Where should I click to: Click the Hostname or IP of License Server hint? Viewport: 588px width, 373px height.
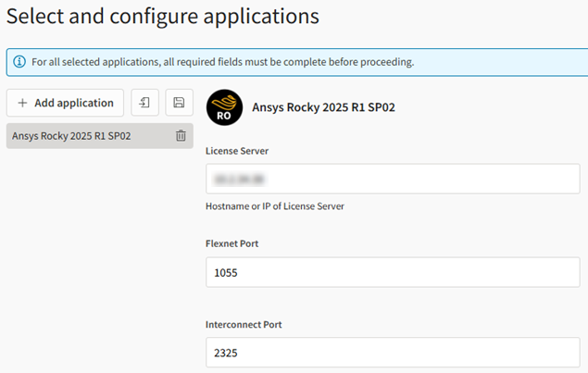[275, 206]
